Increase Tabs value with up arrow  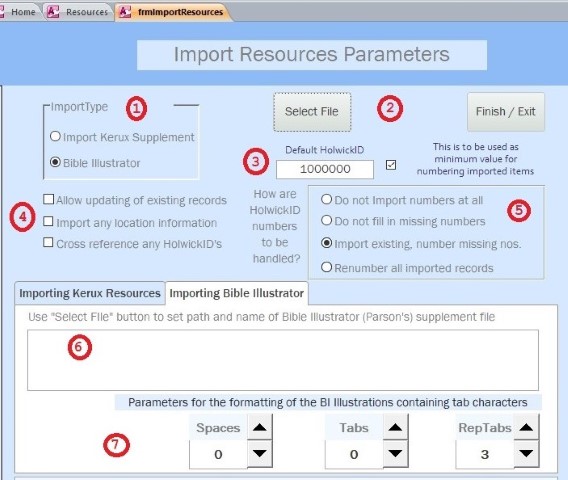point(395,427)
